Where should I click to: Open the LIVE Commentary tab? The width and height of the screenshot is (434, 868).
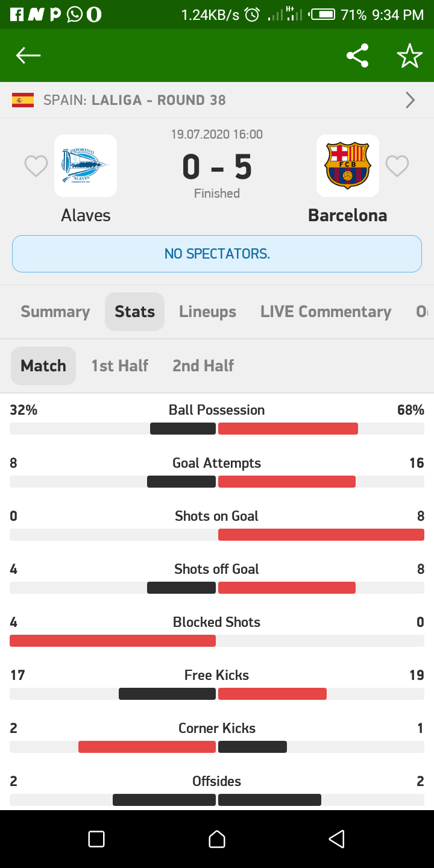tap(325, 312)
